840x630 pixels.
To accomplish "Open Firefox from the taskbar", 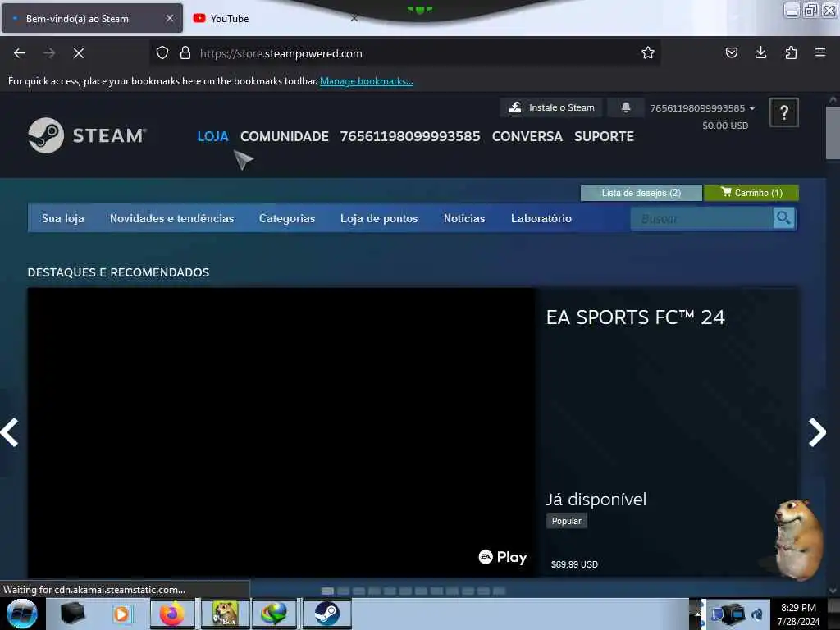I will click(172, 614).
